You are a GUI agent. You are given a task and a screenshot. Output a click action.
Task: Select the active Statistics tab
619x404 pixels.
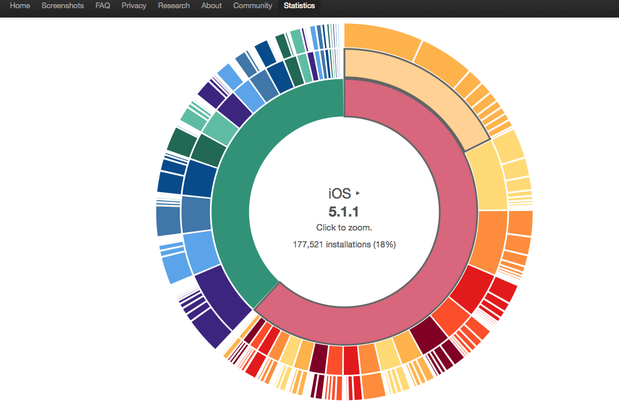click(x=299, y=6)
